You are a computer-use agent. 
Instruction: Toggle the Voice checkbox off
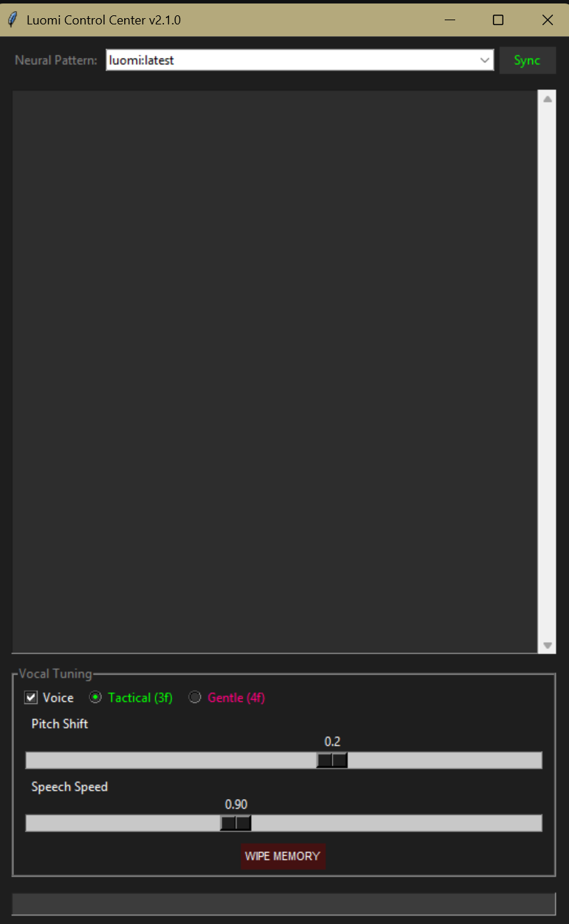31,697
